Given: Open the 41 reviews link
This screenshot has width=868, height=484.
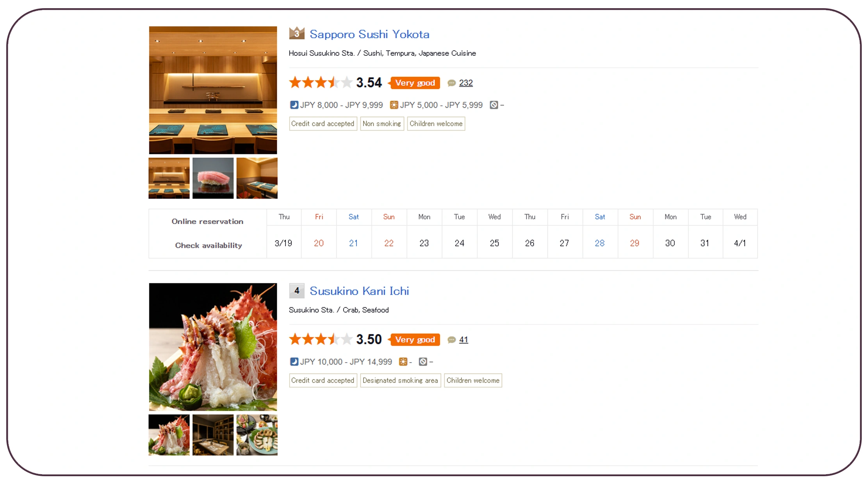Looking at the screenshot, I should pos(463,340).
